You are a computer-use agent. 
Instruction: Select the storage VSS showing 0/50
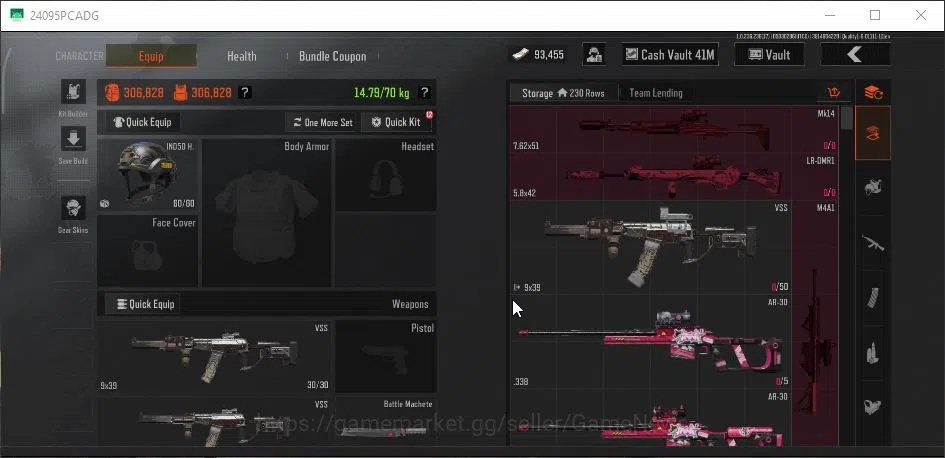pyautogui.click(x=651, y=248)
